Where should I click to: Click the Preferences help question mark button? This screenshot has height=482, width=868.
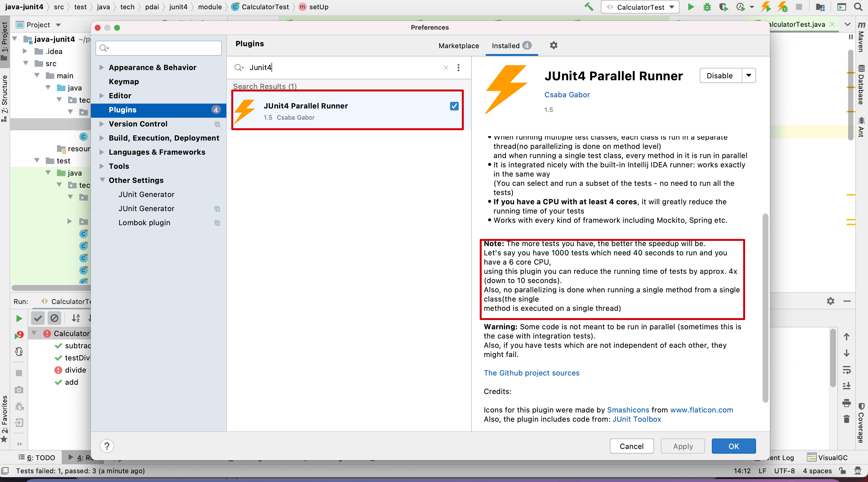point(106,446)
